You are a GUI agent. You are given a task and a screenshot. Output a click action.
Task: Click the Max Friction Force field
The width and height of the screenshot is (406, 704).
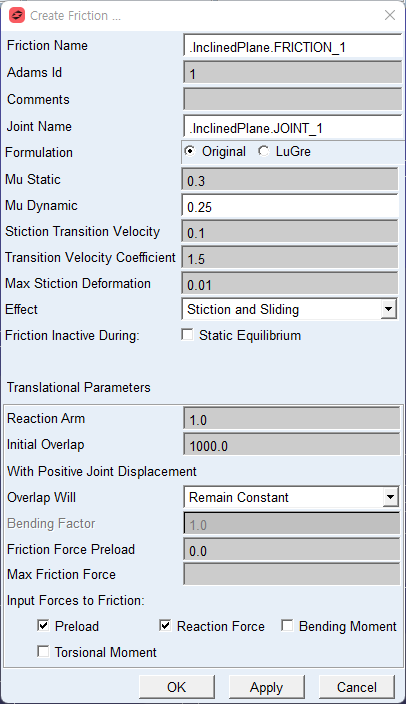[x=291, y=574]
